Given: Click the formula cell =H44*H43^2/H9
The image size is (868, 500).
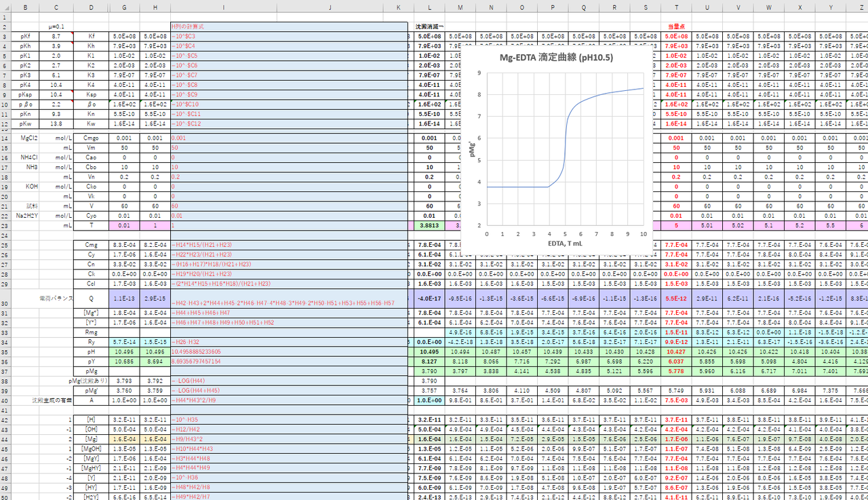Looking at the screenshot, I should (223, 401).
